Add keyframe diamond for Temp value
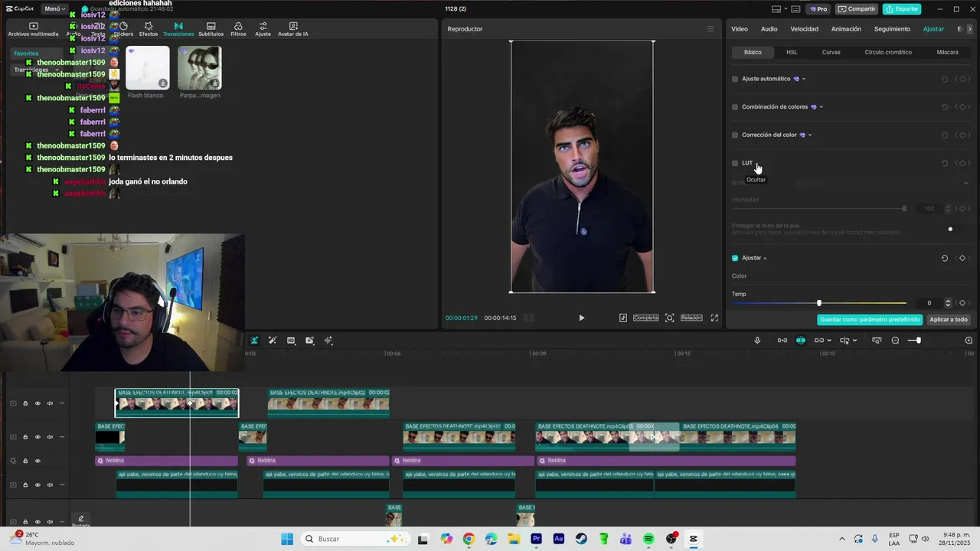This screenshot has width=980, height=551. (962, 303)
